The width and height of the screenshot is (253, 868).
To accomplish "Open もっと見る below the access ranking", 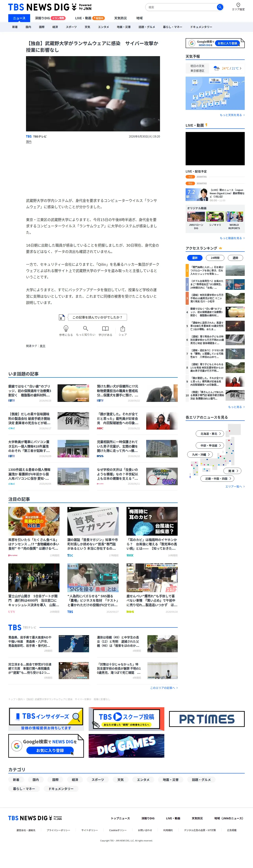I will [x=236, y=407].
